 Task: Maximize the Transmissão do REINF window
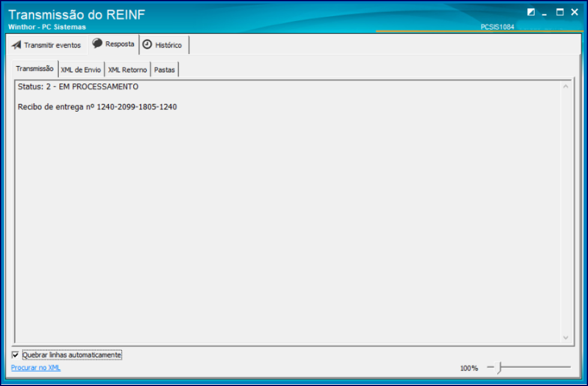560,12
